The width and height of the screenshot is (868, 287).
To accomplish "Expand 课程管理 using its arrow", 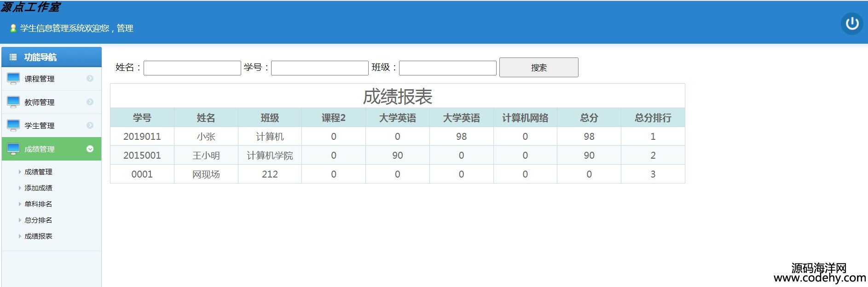I will coord(90,79).
